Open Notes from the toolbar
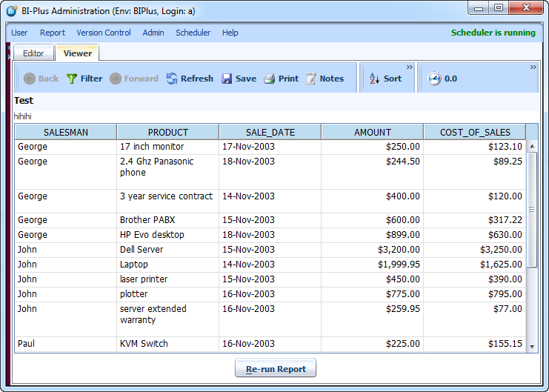The width and height of the screenshot is (549, 392). tap(325, 79)
